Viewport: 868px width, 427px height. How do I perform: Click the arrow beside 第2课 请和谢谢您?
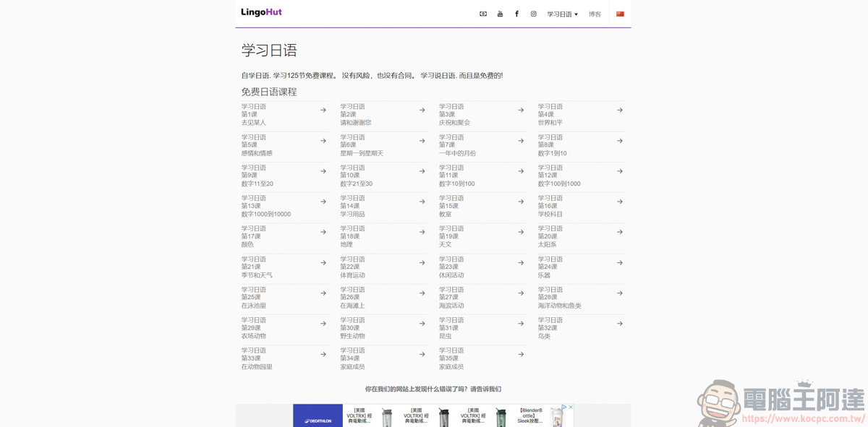[x=422, y=111]
